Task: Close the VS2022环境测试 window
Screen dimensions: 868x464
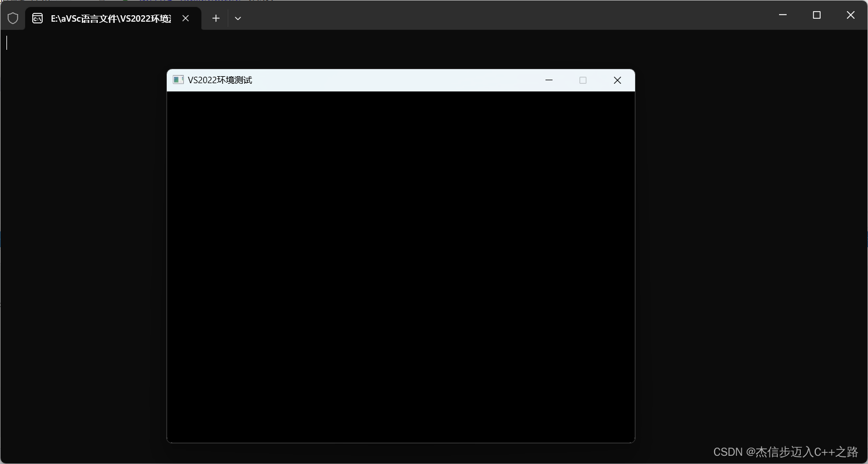Action: coord(617,80)
